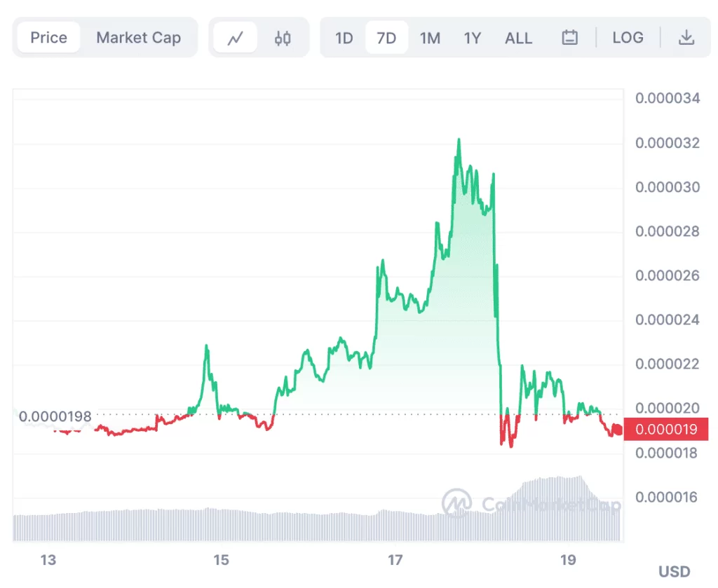718x588 pixels.
Task: Set time range to 7D
Action: 386,38
